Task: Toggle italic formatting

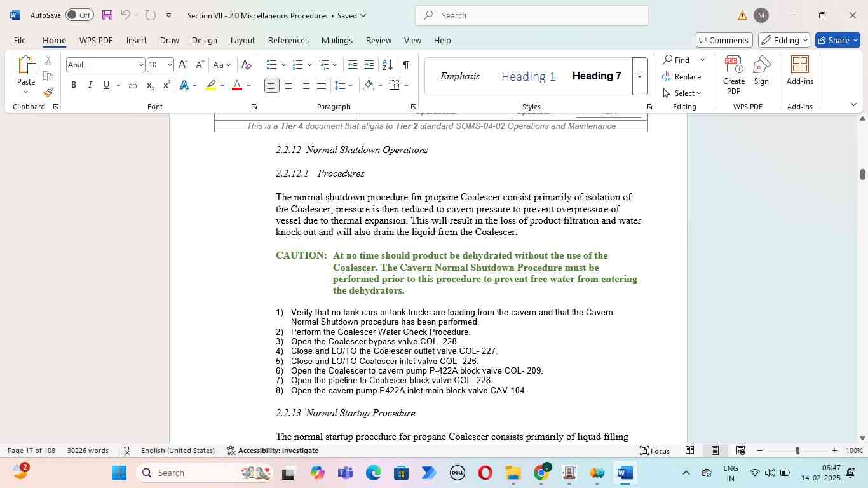Action: pos(90,85)
